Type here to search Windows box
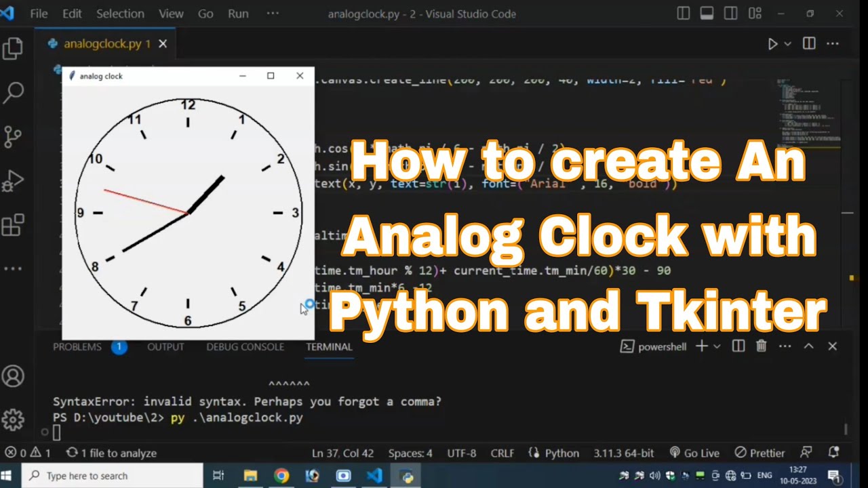Viewport: 868px width, 488px height. 112,476
